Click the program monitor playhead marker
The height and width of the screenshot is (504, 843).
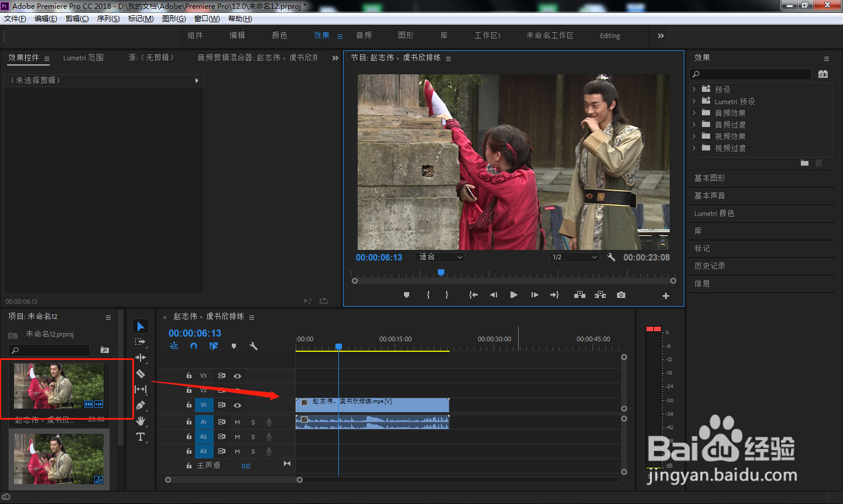(x=441, y=273)
